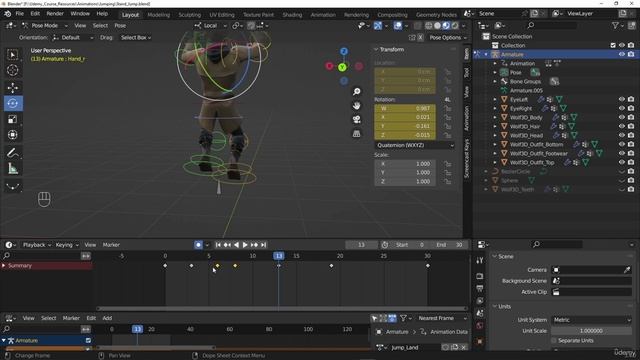The height and width of the screenshot is (360, 640).
Task: Hide the EyeLeft object in viewport
Action: tap(622, 99)
